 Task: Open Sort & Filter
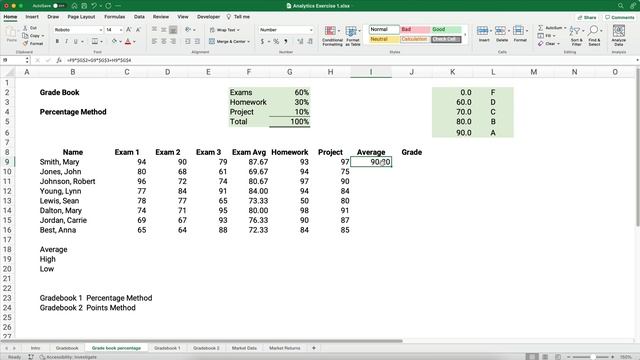(576, 35)
